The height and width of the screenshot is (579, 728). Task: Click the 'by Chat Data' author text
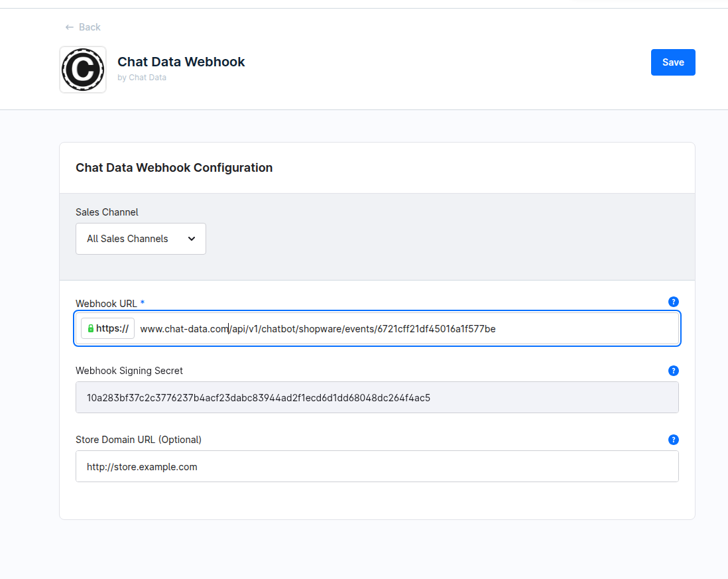(x=142, y=78)
